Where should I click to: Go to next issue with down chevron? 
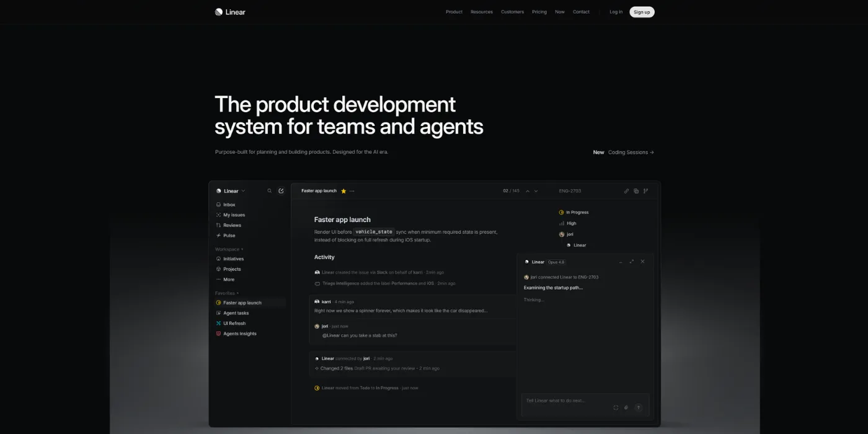536,191
